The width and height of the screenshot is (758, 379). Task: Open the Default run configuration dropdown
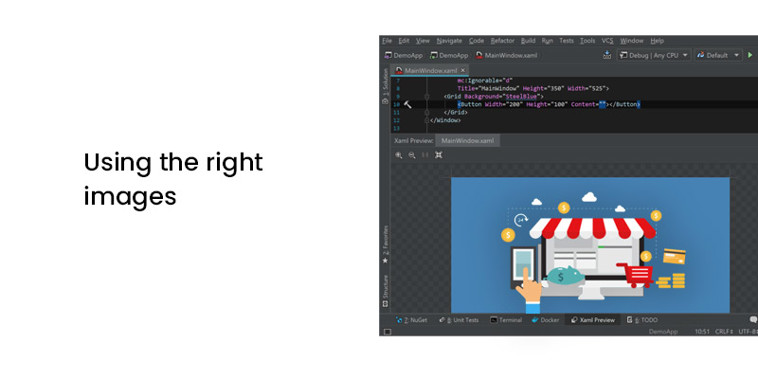718,56
